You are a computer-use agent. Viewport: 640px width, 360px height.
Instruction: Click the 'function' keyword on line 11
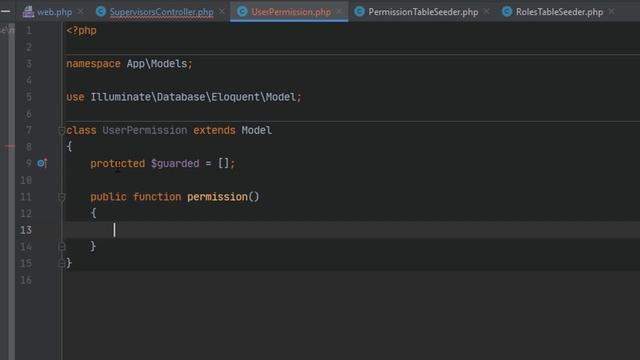click(x=157, y=197)
